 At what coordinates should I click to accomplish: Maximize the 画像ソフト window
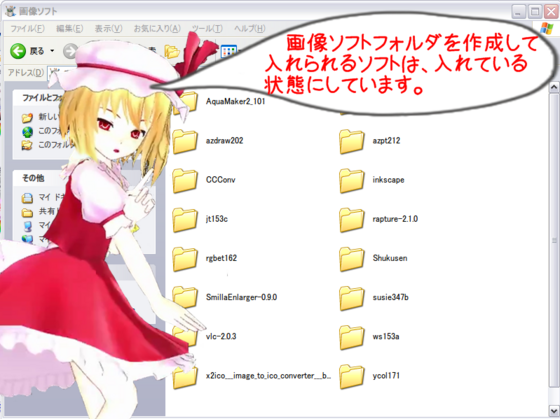point(535,11)
